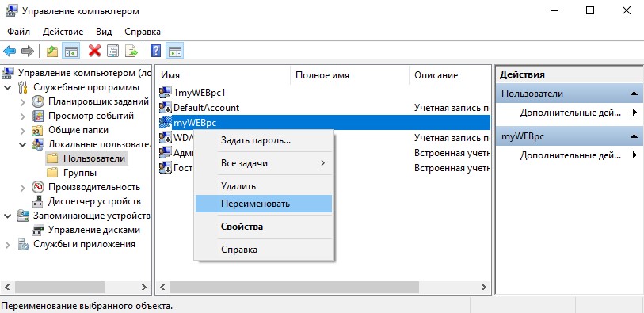Choose Переименовать in context menu
The width and height of the screenshot is (644, 313).
tap(264, 204)
